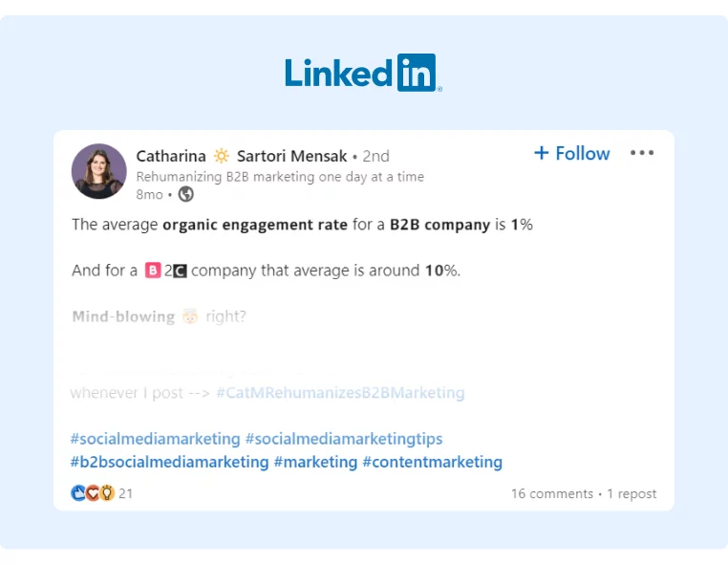Click the black C emoji icon

(180, 271)
